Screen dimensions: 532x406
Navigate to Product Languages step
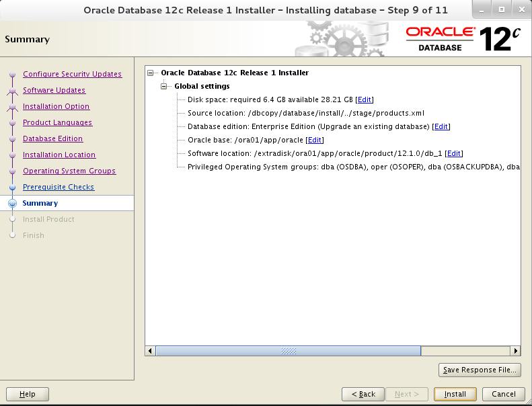[57, 122]
